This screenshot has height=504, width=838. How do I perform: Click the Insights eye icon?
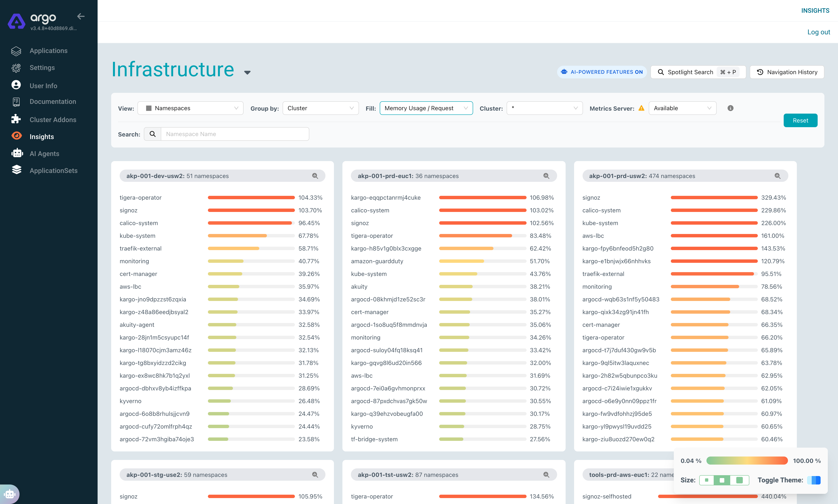coord(16,136)
